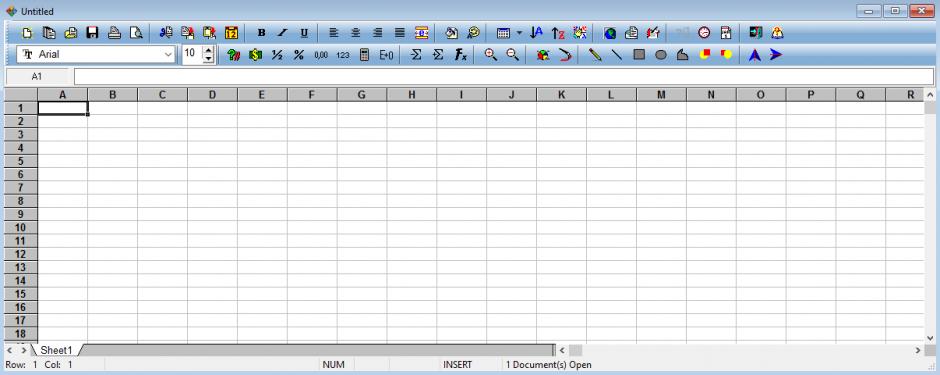Align cell text right

point(377,33)
